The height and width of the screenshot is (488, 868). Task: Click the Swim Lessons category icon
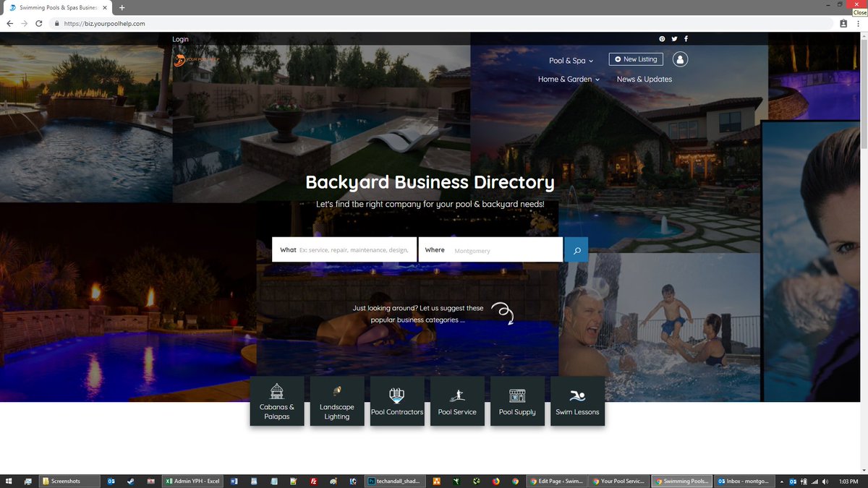coord(576,401)
